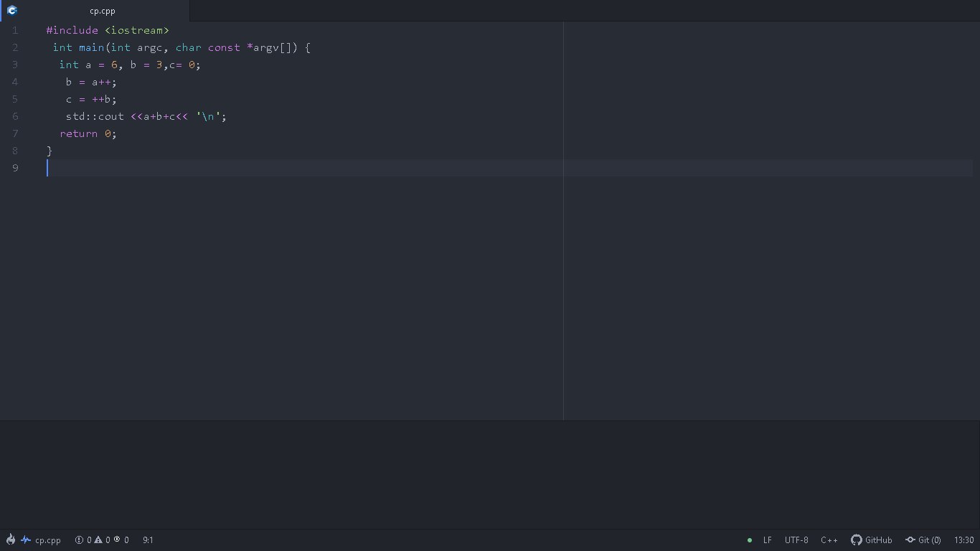Click the blue pulse activity icon
Image resolution: width=980 pixels, height=551 pixels.
pyautogui.click(x=26, y=540)
